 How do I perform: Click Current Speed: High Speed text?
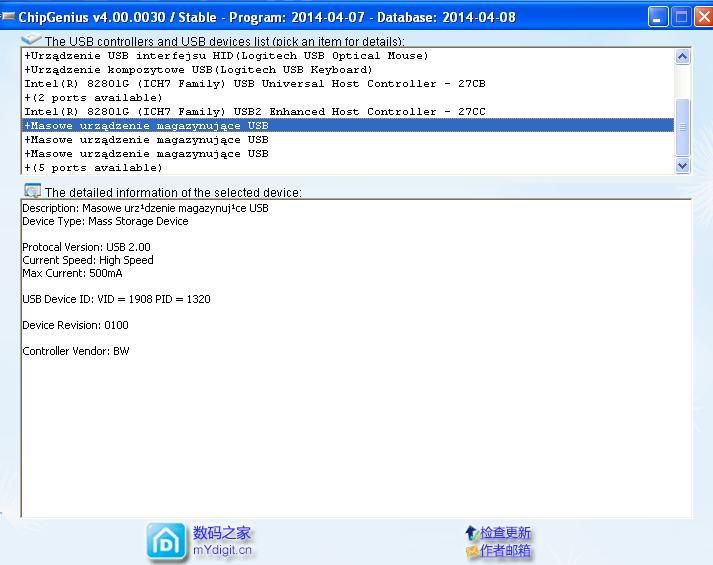click(x=88, y=260)
